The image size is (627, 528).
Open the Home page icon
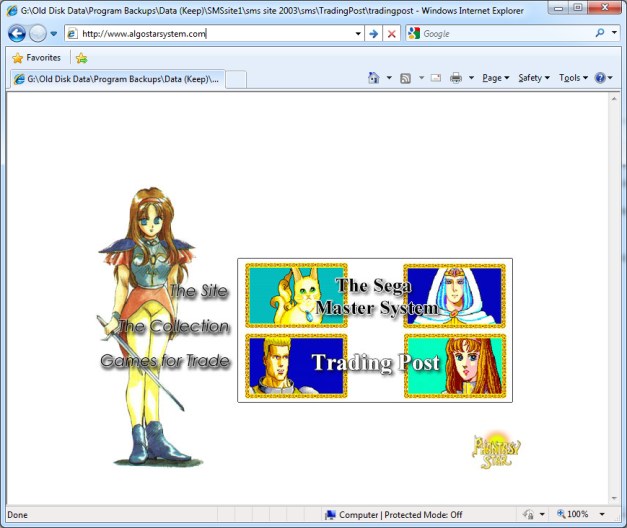coord(374,78)
